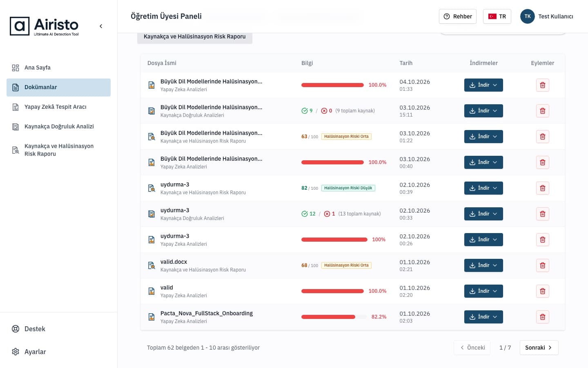Click the 82.2% progress bar for Pacta_Nova
588x368 pixels.
334,317
